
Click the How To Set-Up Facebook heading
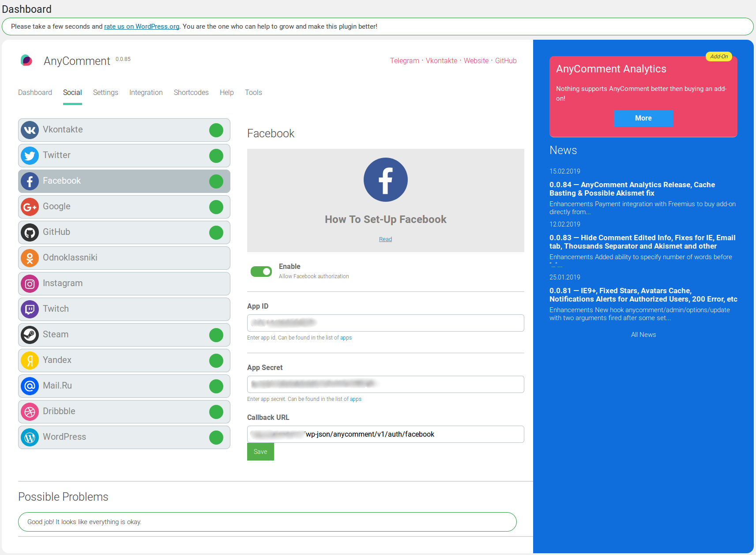tap(386, 219)
